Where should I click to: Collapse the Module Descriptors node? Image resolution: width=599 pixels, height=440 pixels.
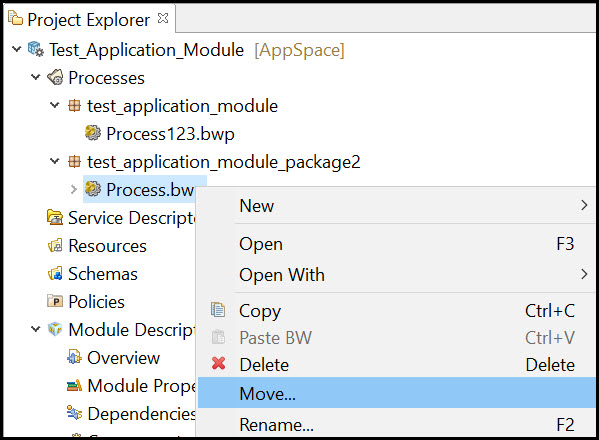click(36, 329)
